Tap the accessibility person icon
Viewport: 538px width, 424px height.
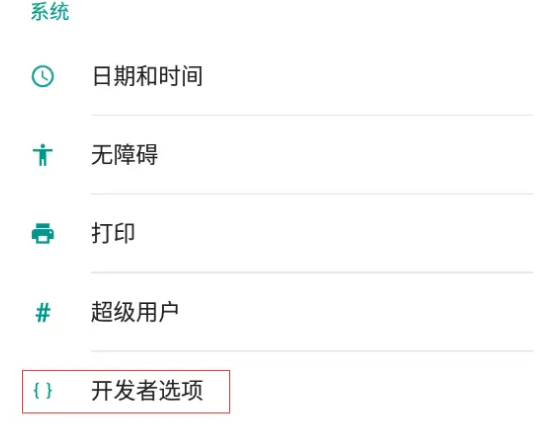43,155
